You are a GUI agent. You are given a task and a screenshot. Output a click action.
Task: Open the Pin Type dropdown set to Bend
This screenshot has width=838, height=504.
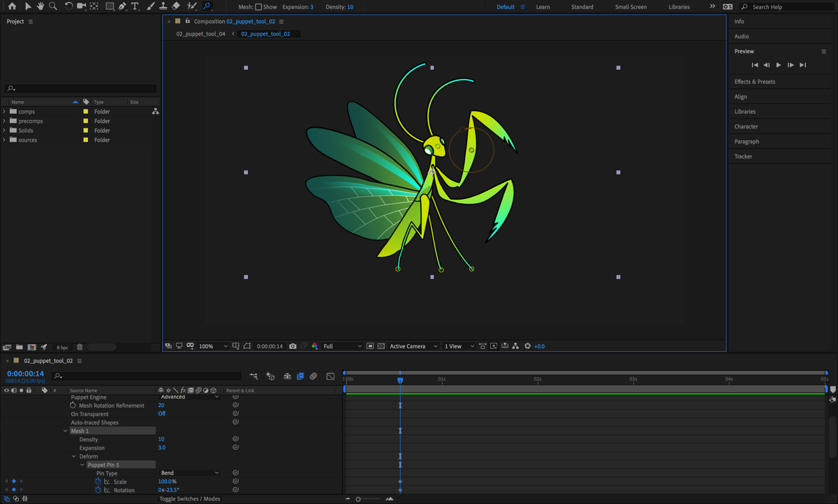pyautogui.click(x=190, y=473)
